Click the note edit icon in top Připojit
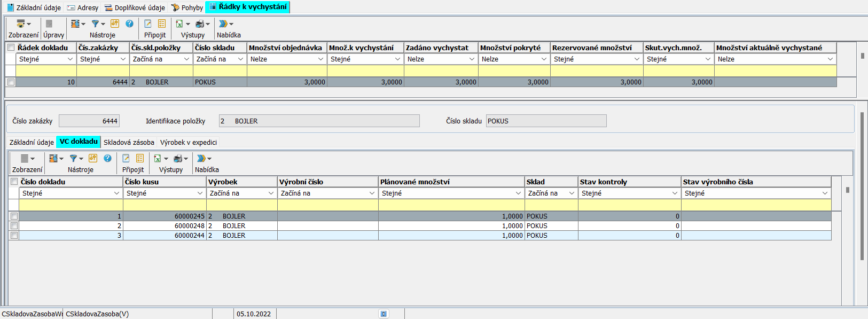This screenshot has width=868, height=319. click(148, 24)
